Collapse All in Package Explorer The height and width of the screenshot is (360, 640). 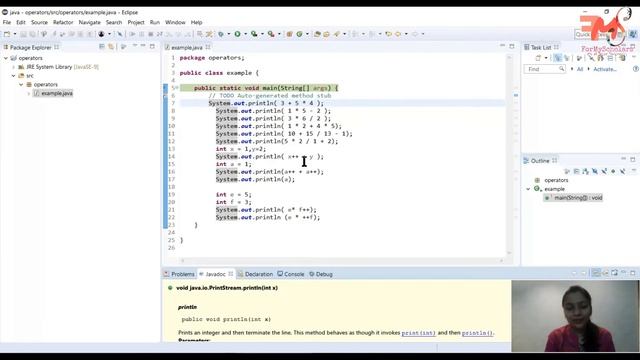click(102, 47)
